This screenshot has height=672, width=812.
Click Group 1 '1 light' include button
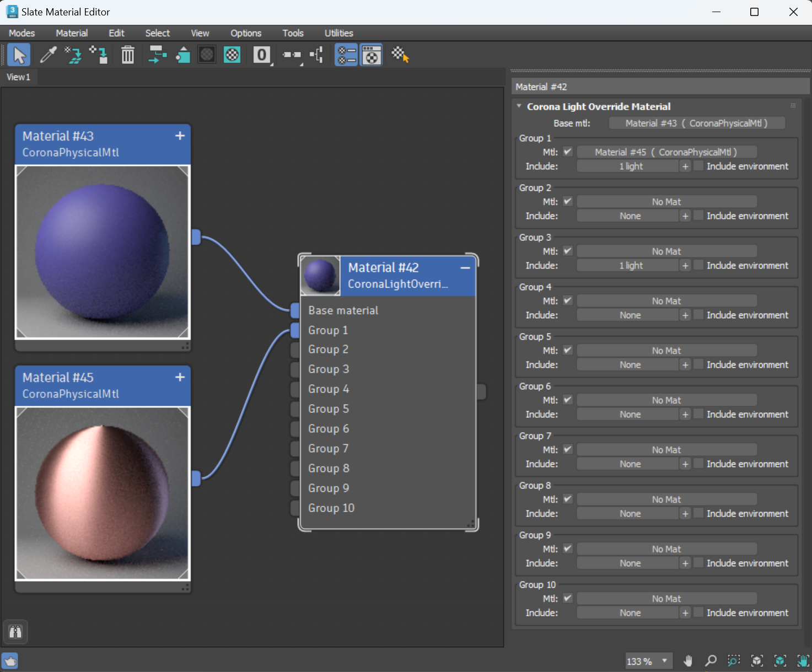(628, 166)
